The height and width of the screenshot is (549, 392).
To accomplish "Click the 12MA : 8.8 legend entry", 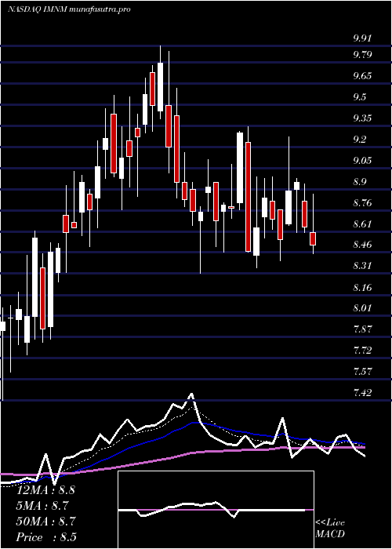I will 46,490.
